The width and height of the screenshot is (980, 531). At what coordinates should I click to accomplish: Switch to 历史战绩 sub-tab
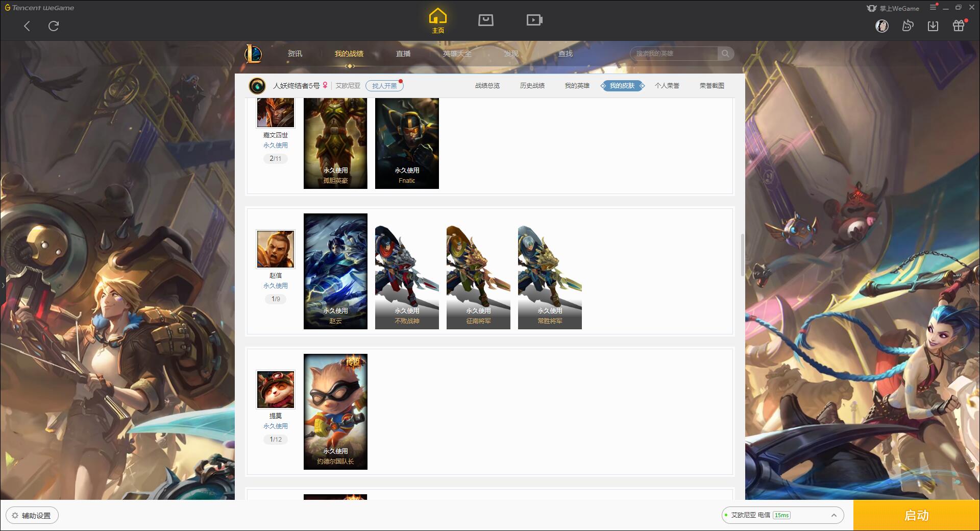pyautogui.click(x=532, y=86)
